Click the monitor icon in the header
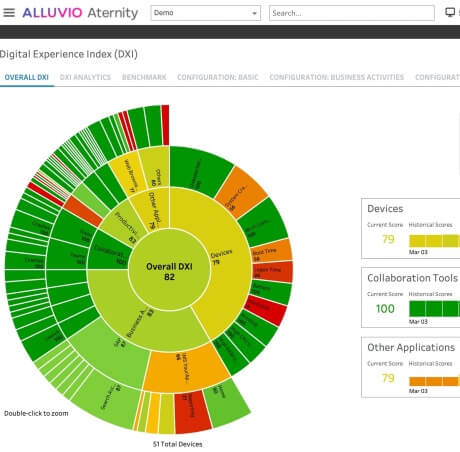This screenshot has height=452, width=460. tap(450, 13)
